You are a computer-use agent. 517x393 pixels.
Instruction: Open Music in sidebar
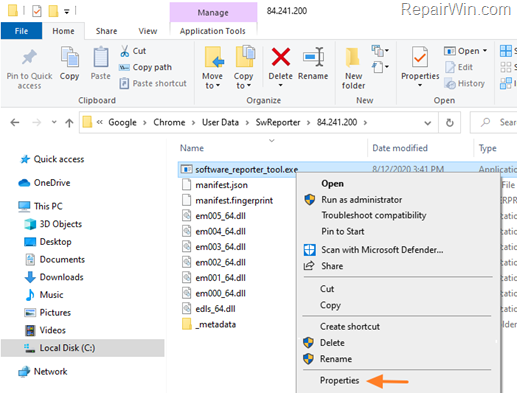pyautogui.click(x=44, y=295)
